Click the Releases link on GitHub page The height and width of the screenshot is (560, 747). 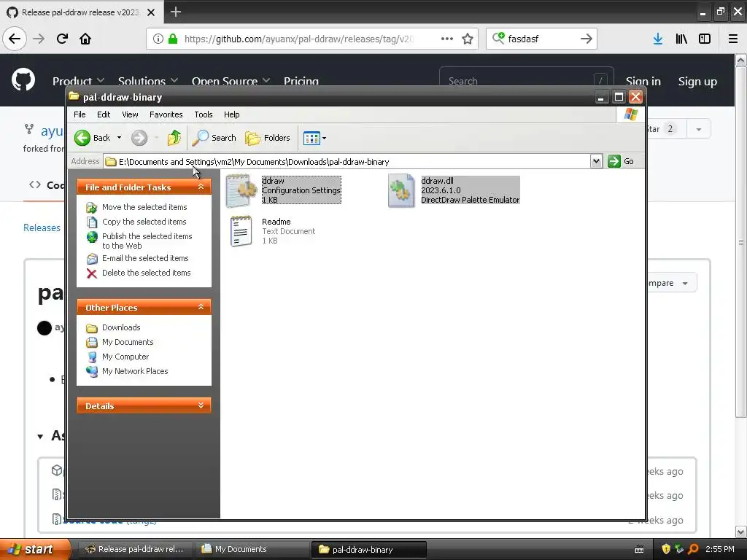coord(42,227)
